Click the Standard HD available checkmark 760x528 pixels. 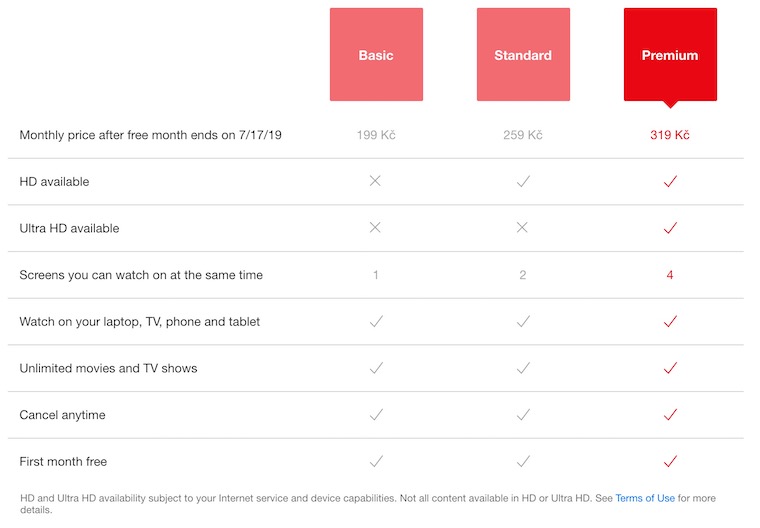(x=523, y=181)
